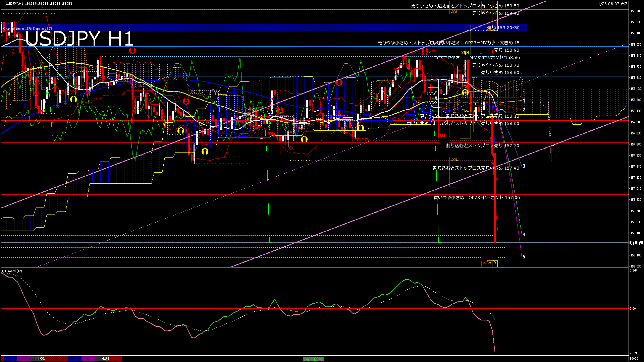Click the yellow up-arrow signal at the chart low
644x362 pixels.
pyautogui.click(x=205, y=152)
